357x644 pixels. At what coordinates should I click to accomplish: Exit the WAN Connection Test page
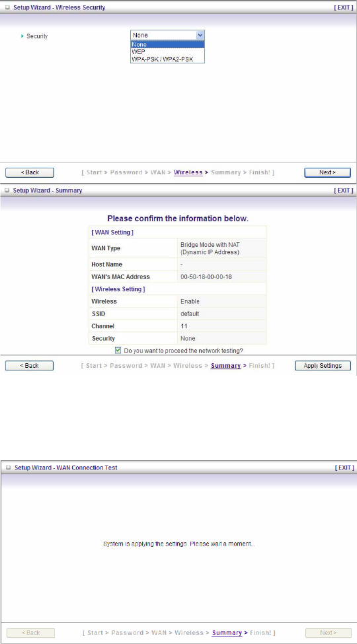pyautogui.click(x=344, y=468)
